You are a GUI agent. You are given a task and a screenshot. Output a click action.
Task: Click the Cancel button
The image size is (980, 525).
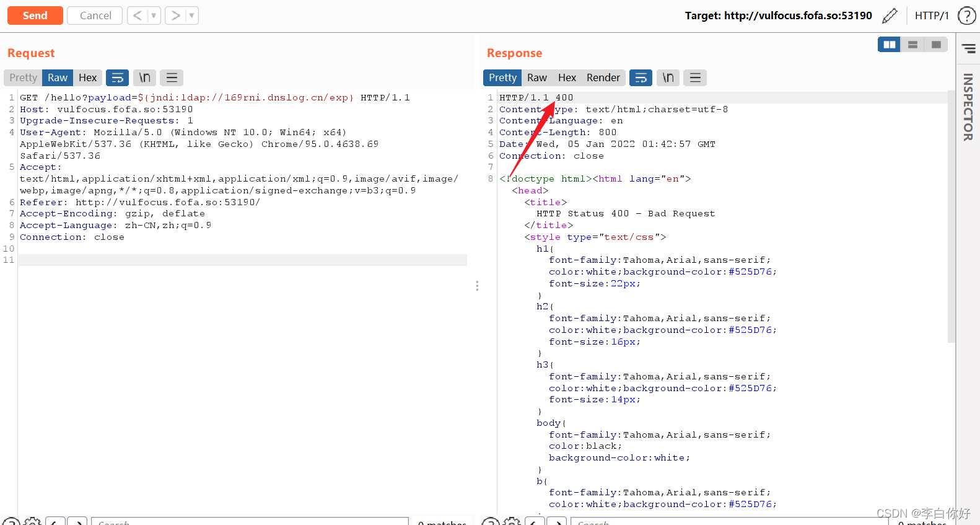(95, 15)
